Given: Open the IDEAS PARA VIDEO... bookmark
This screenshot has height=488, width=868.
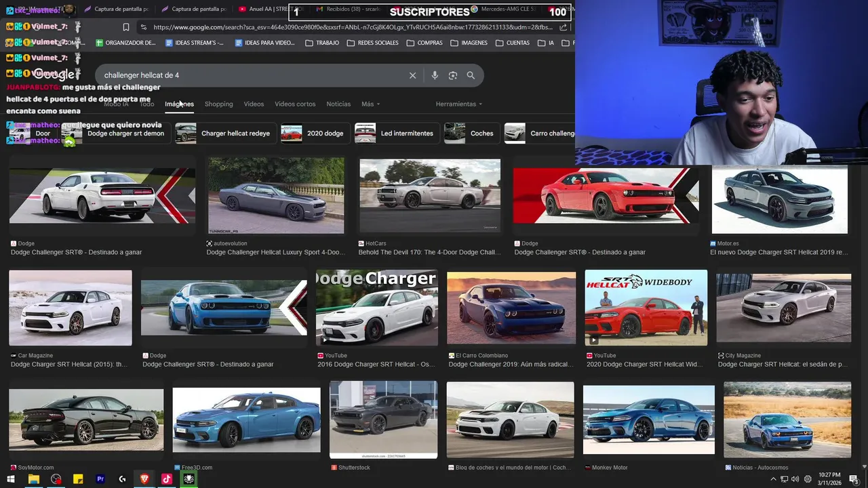Looking at the screenshot, I should [264, 43].
